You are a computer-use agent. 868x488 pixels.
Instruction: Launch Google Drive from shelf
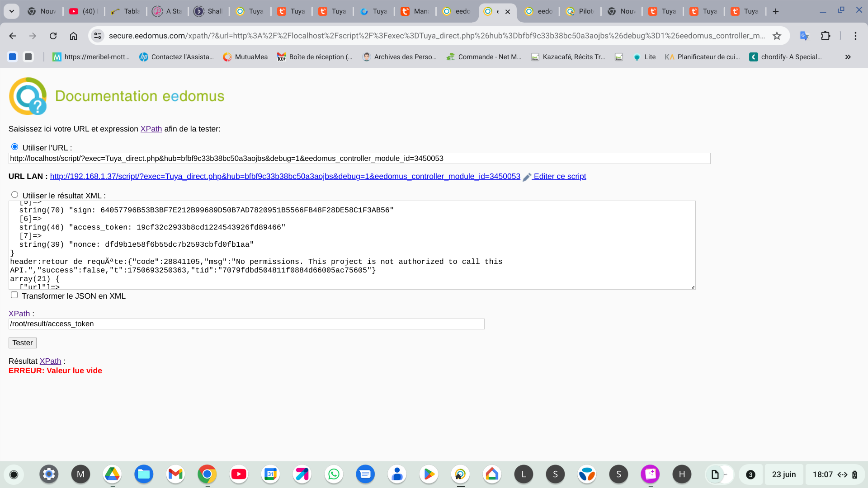click(x=112, y=474)
